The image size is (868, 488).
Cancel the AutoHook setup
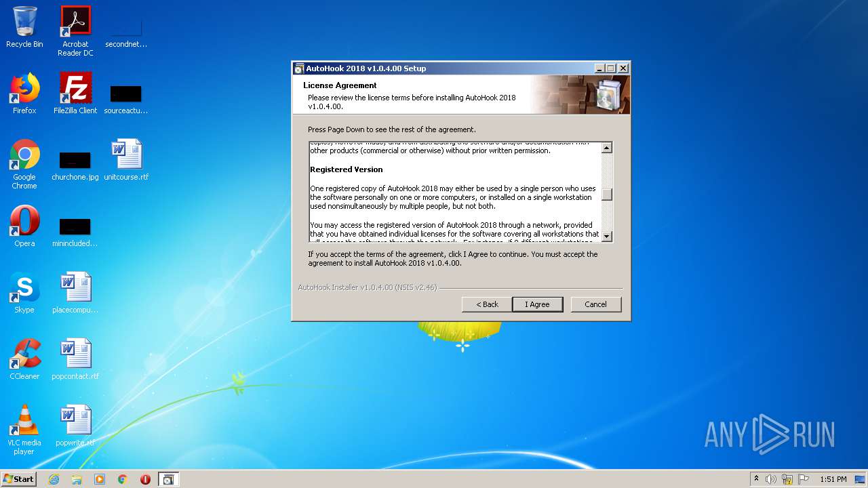595,304
